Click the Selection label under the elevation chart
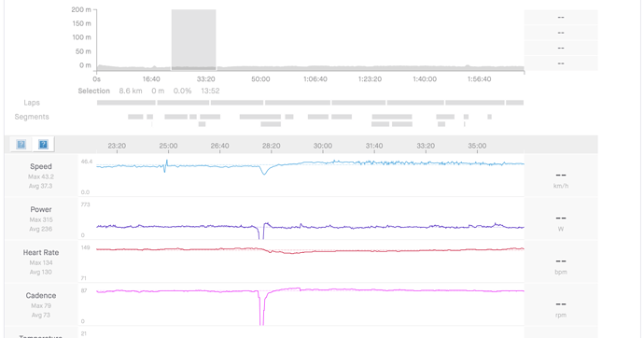The height and width of the screenshot is (338, 644). 94,91
